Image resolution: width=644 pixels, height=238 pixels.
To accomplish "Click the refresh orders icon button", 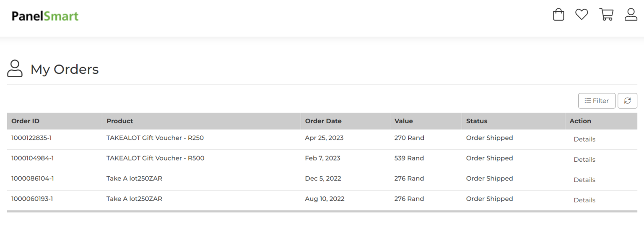I will (627, 101).
